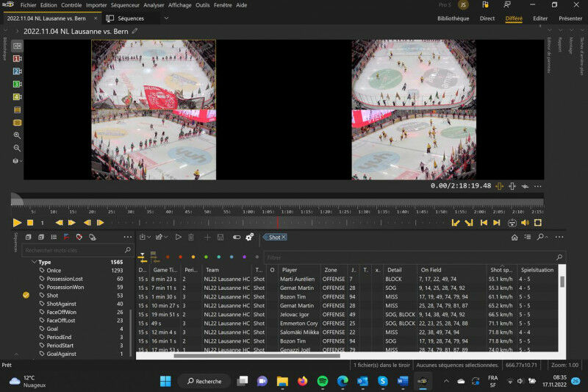Viewport: 588px width, 392px height.
Task: Enter fullscreen video mode
Action: 538,222
